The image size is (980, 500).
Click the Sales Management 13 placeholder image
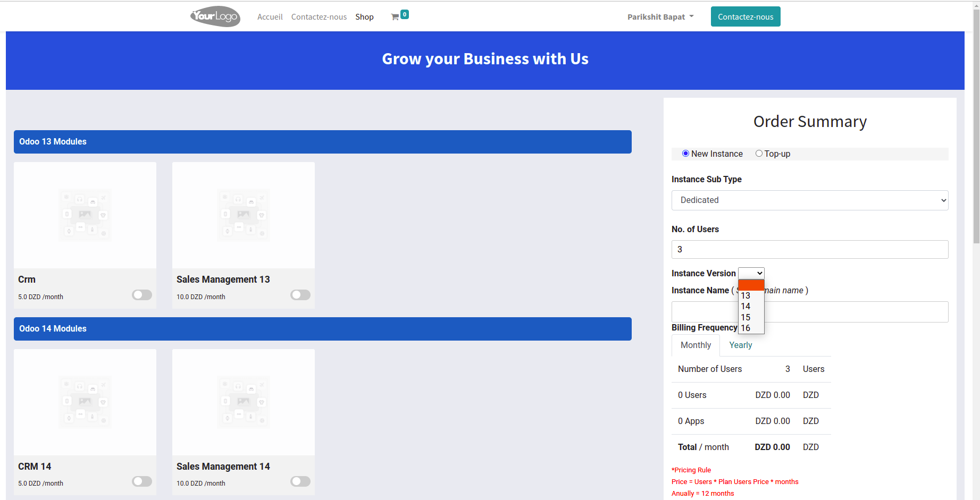click(x=244, y=215)
